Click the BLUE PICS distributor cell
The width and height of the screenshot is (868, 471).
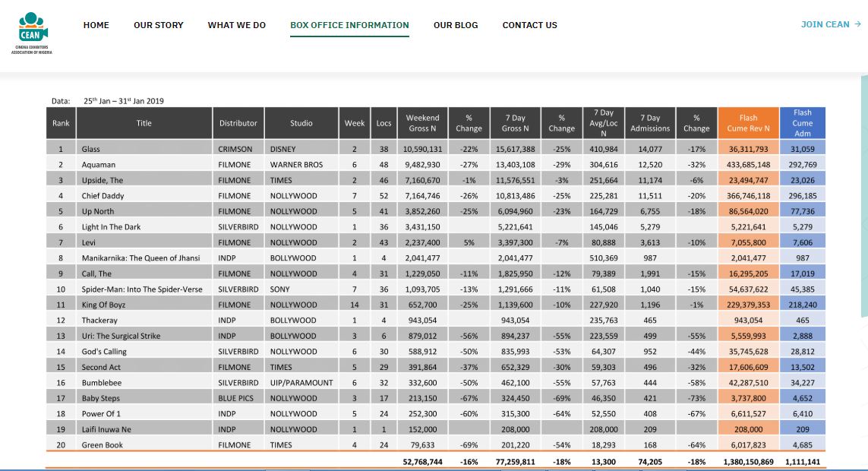click(238, 397)
